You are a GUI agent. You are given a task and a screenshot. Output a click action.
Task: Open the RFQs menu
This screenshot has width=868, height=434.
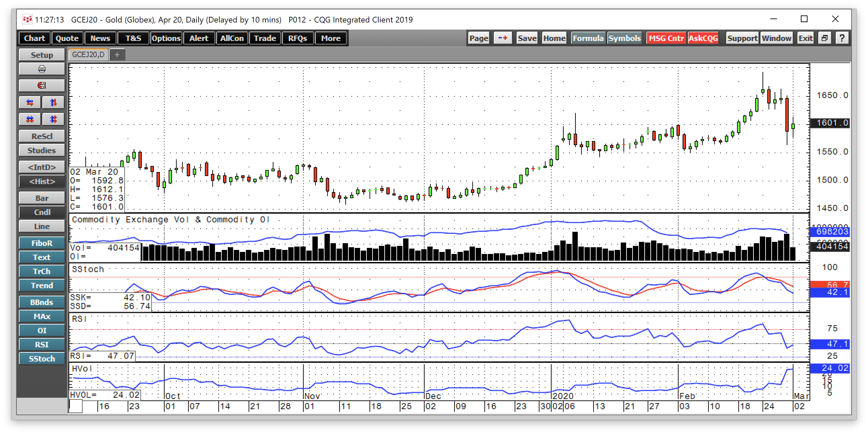pyautogui.click(x=298, y=38)
